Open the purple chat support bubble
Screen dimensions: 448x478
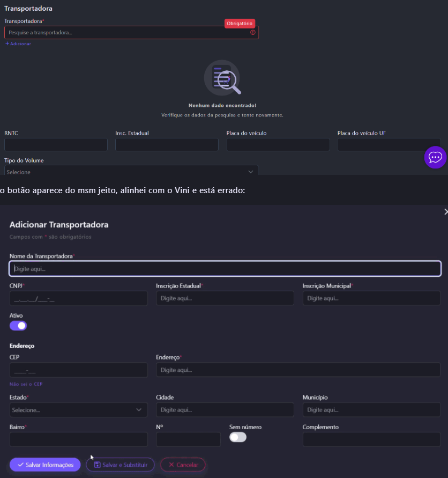point(435,157)
